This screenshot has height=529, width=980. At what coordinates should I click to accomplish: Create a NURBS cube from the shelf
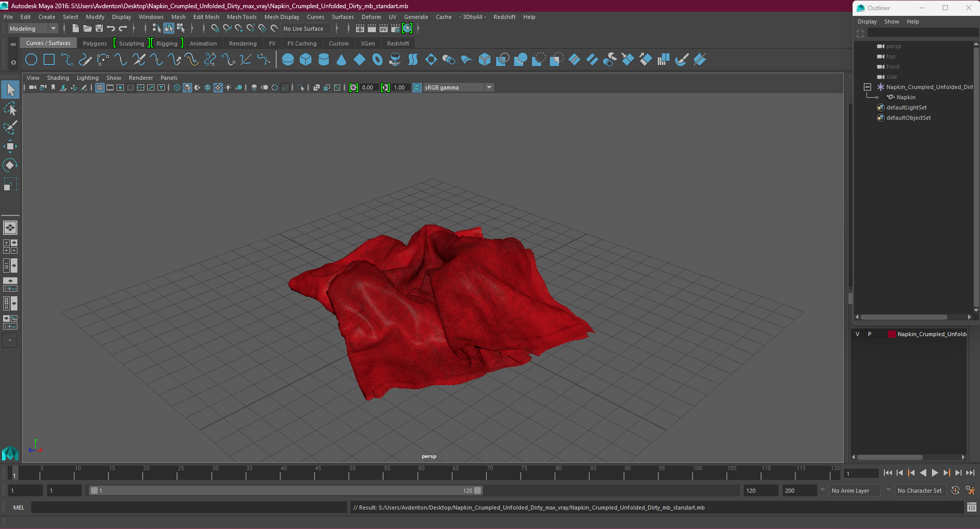pos(306,60)
